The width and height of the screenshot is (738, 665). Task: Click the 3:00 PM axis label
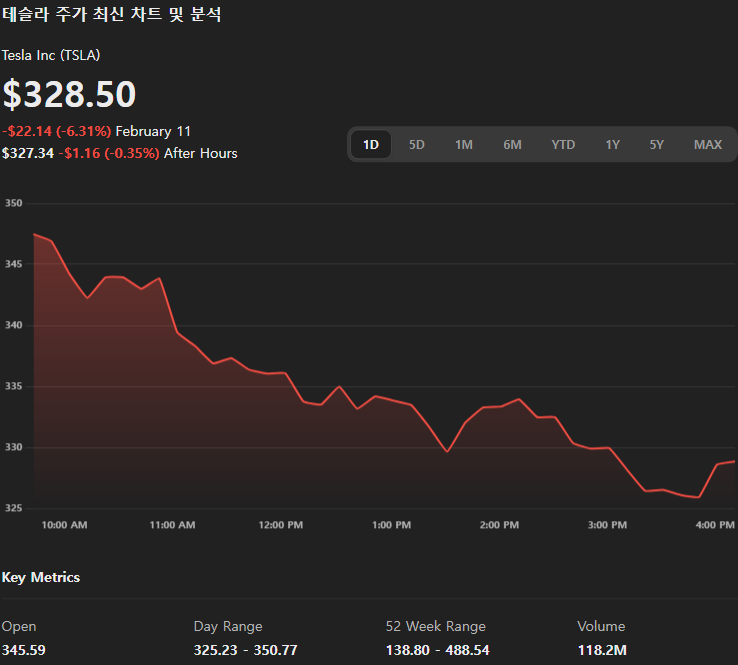pos(607,525)
